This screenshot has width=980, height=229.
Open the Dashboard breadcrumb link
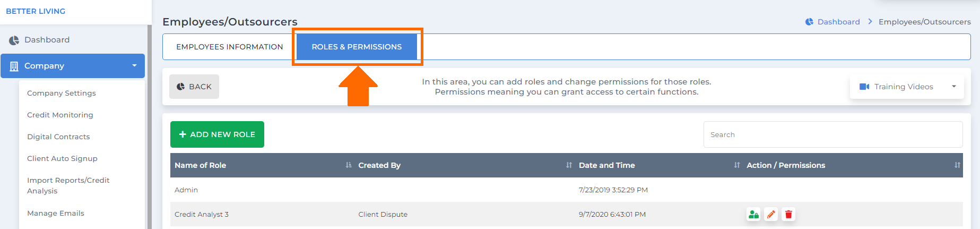[x=838, y=22]
